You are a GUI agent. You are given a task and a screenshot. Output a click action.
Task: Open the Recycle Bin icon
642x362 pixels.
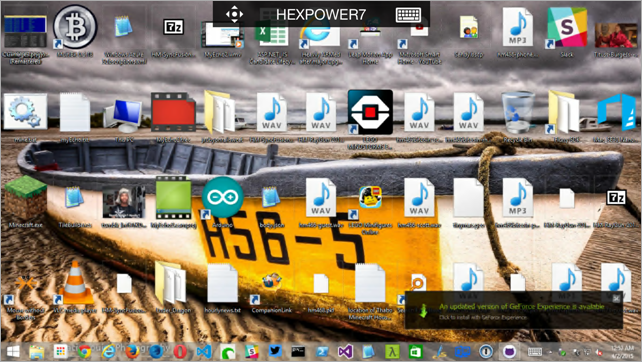[x=518, y=112]
